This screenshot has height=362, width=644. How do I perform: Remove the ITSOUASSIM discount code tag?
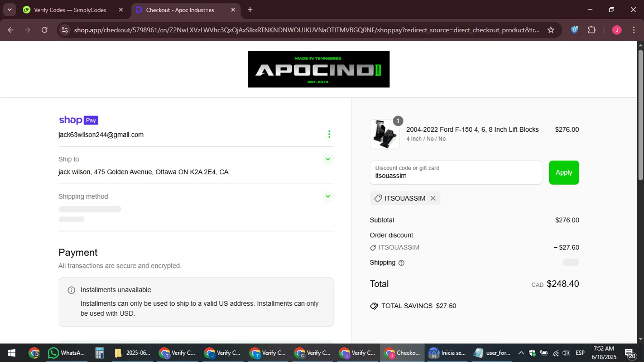coord(433,198)
